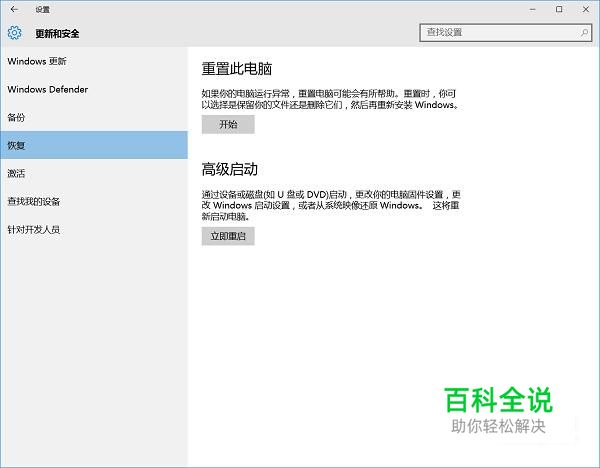Open Windows 更新 section
Viewport: 600px width, 468px height.
[94, 61]
